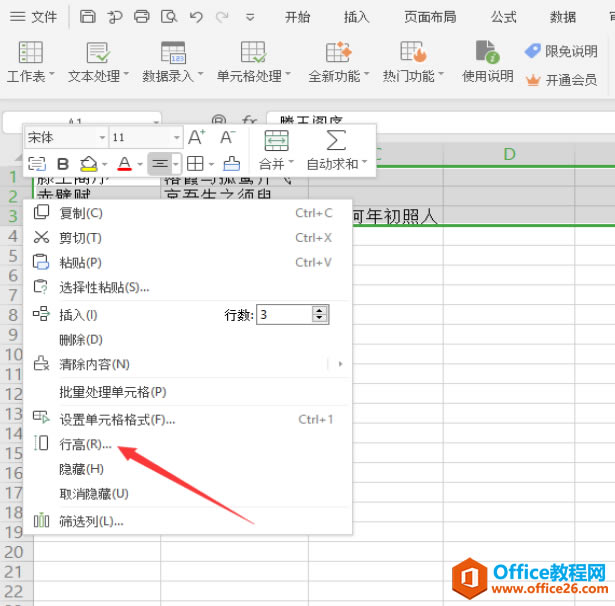
Task: Select 行高(R)... from context menu
Action: coord(187,444)
